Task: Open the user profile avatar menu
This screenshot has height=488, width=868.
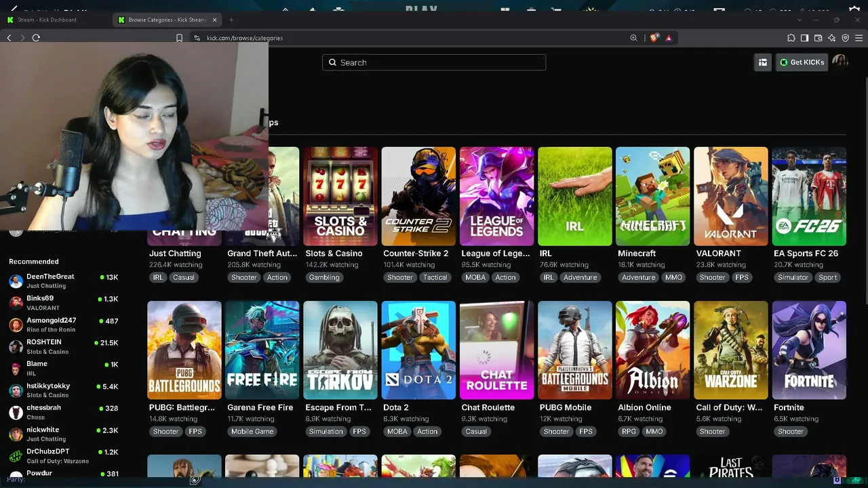Action: (x=840, y=62)
